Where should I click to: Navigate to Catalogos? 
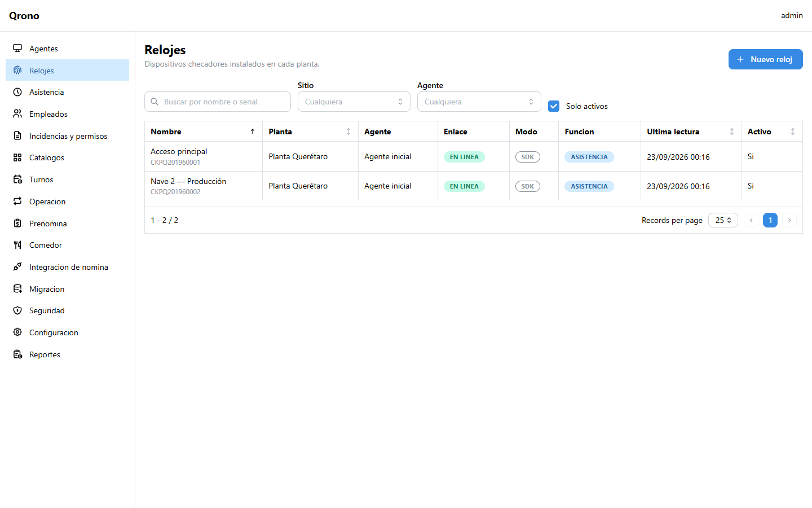[x=67, y=157]
